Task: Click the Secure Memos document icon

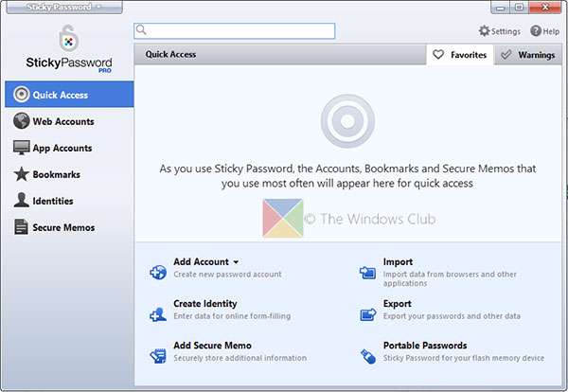Action: pos(21,227)
